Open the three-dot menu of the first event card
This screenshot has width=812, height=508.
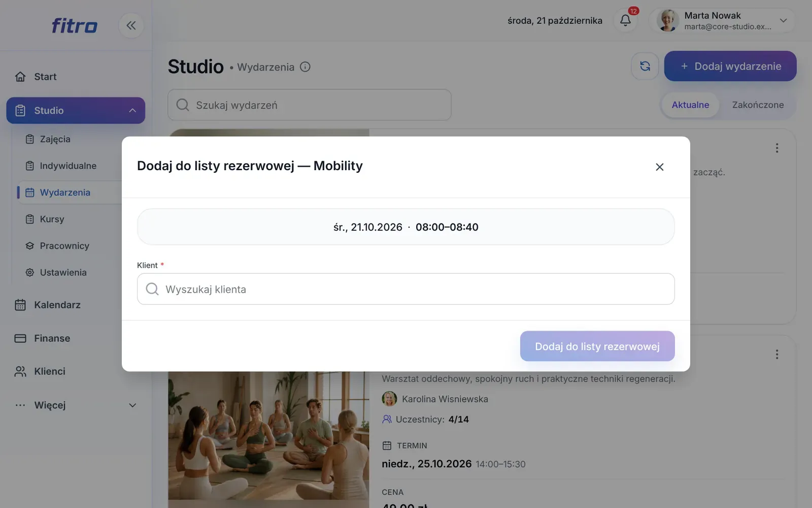pyautogui.click(x=776, y=148)
